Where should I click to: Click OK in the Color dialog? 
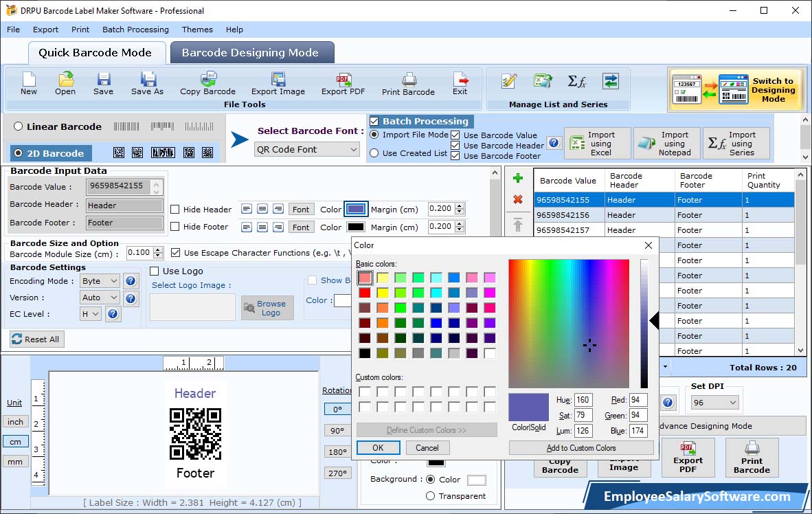coord(378,447)
